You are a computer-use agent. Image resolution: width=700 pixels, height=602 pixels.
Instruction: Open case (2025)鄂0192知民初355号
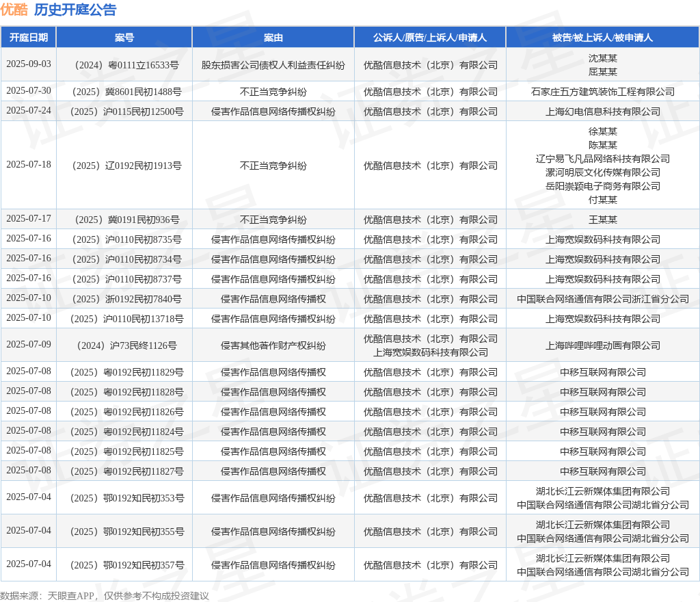coord(126,532)
